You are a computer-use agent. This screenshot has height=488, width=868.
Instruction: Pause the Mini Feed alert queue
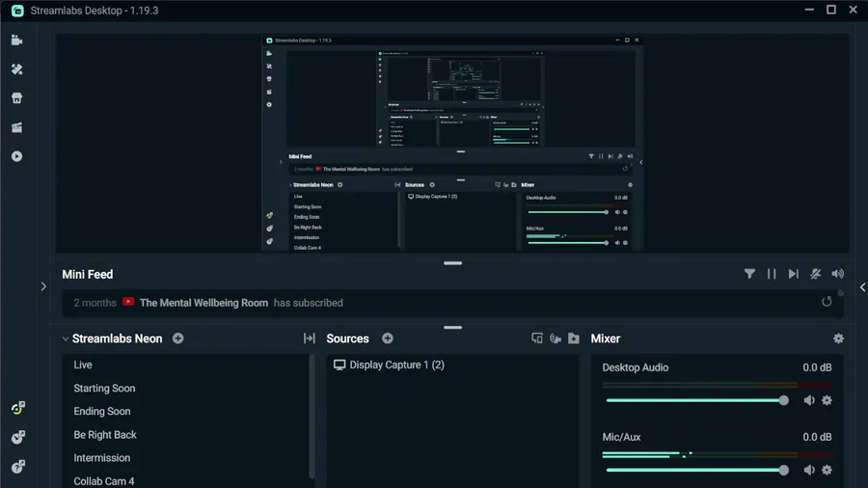point(772,274)
